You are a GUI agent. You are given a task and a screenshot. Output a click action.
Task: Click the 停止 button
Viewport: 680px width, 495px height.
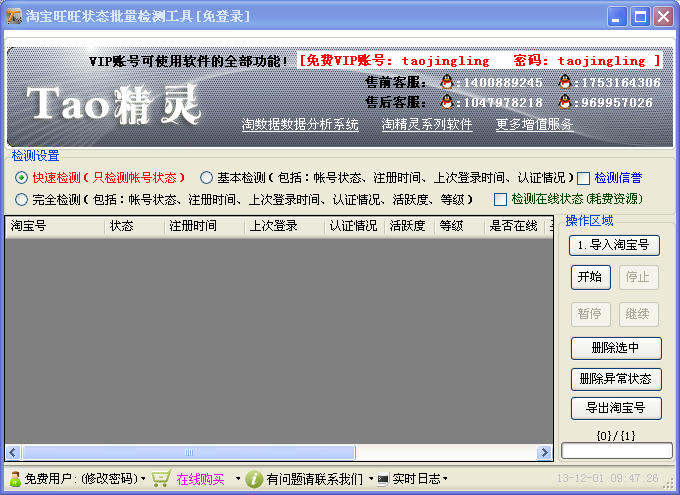pos(638,277)
